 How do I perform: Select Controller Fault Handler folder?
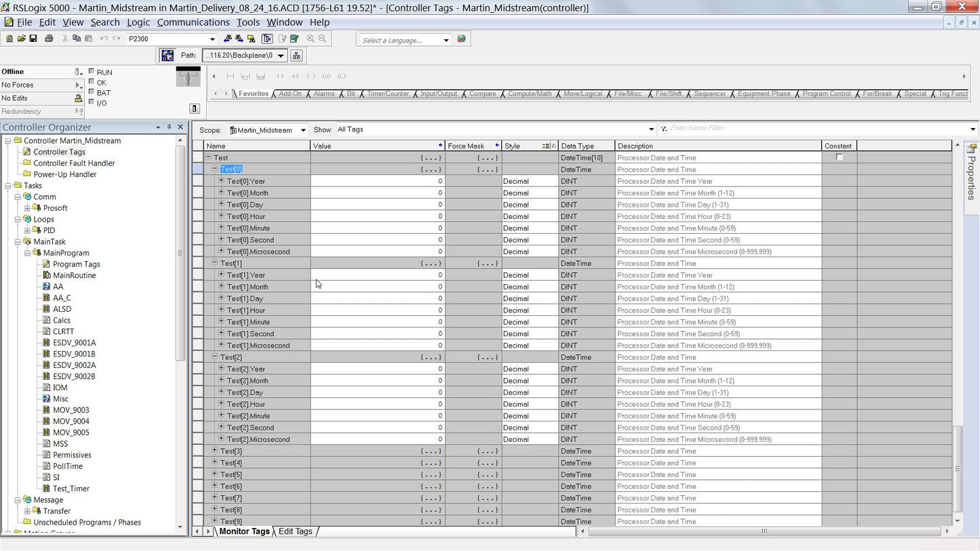pyautogui.click(x=74, y=163)
